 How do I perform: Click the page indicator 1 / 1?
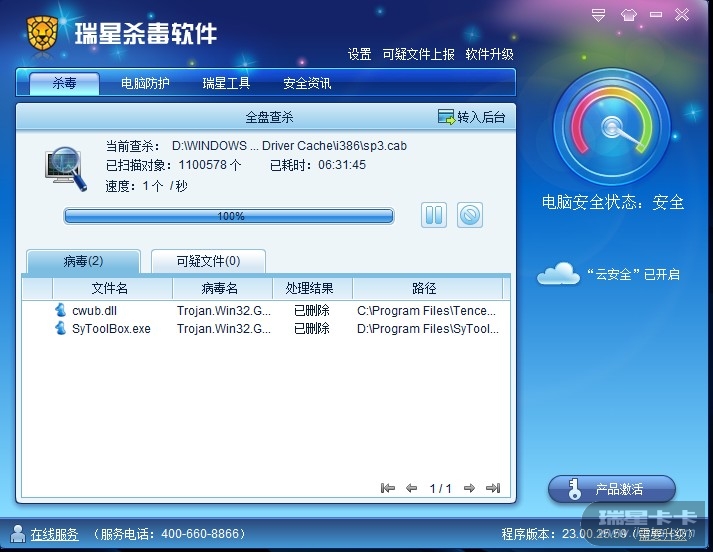[440, 488]
